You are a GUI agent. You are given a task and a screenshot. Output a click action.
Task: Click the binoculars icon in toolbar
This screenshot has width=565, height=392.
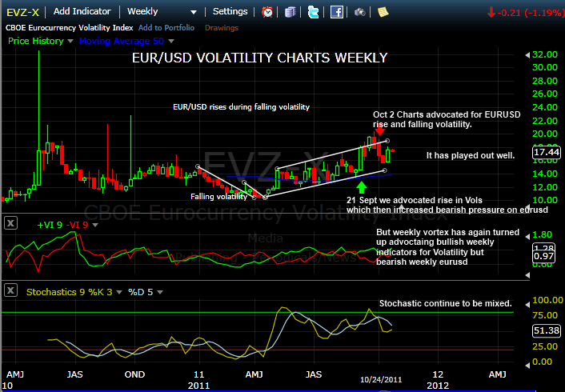click(360, 12)
